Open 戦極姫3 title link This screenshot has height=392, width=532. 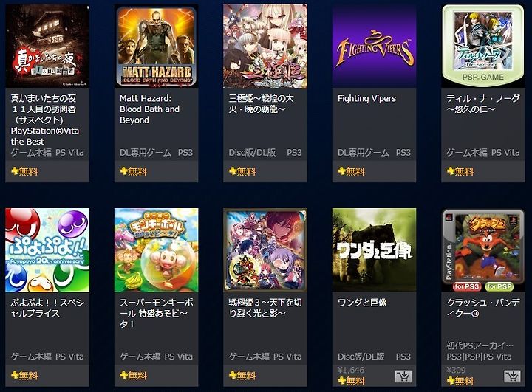pos(265,308)
